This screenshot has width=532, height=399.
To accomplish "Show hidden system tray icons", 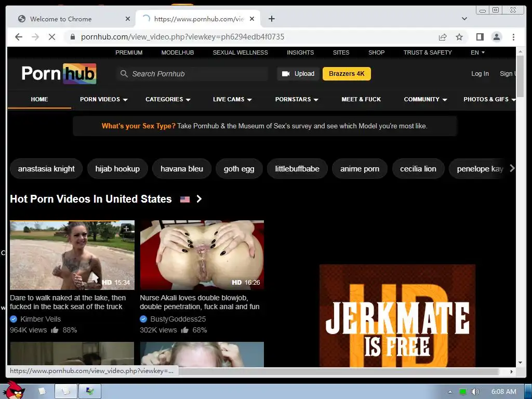I will (x=450, y=392).
